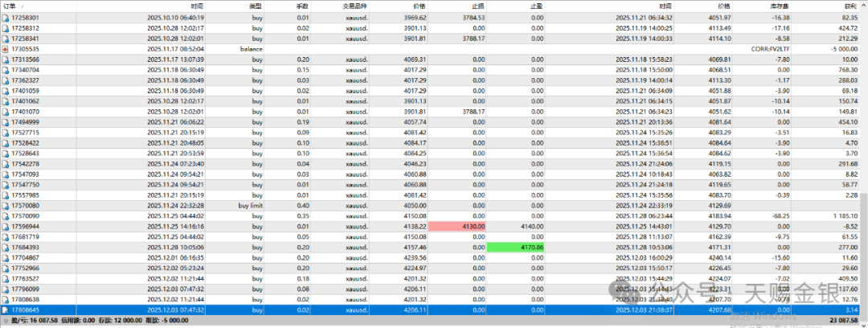The height and width of the screenshot is (328, 868).
Task: Click the order icon beside 17401059
Action: [x=6, y=91]
